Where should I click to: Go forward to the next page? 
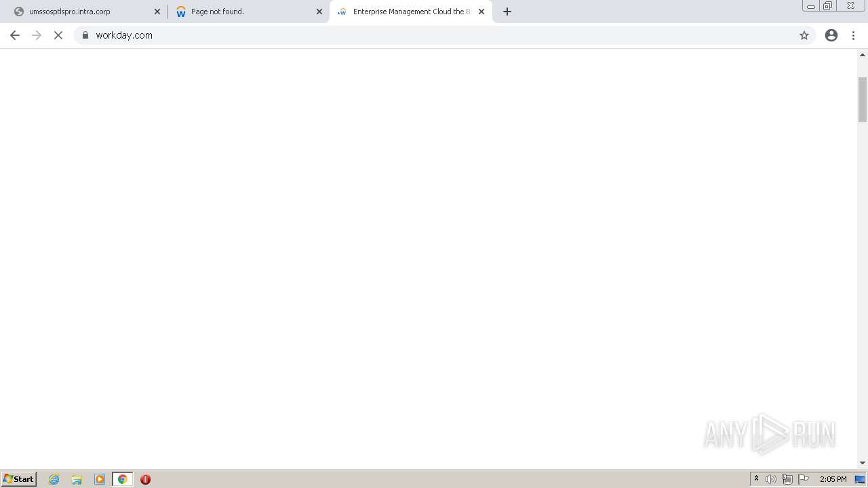(x=37, y=35)
